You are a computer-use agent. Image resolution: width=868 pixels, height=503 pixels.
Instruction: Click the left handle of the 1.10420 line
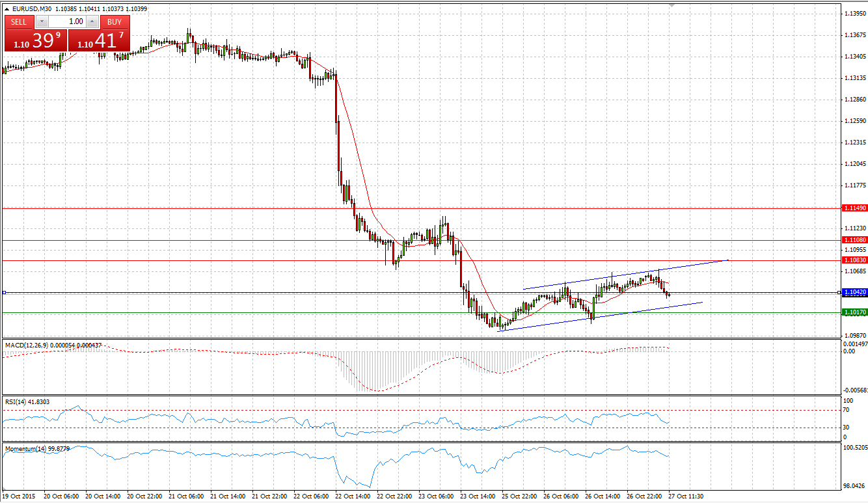4,292
